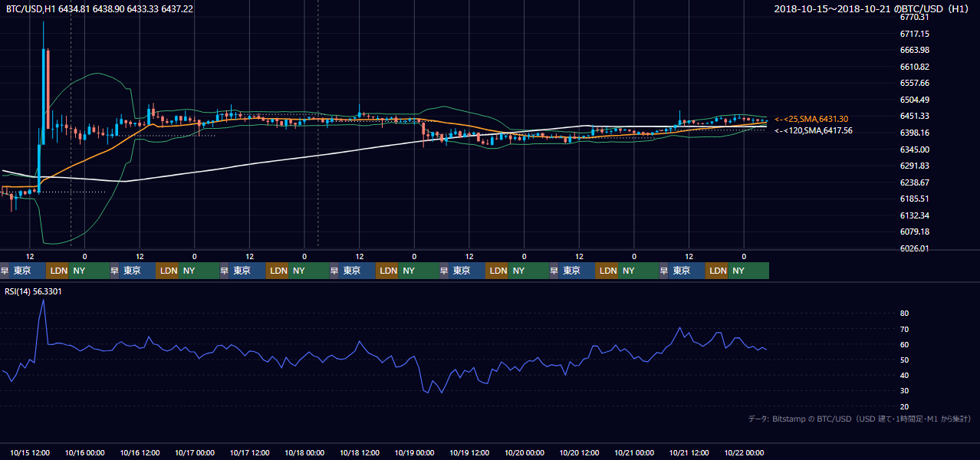Click the 6079.18 price axis label
Screen dimensions: 980x460
[915, 232]
